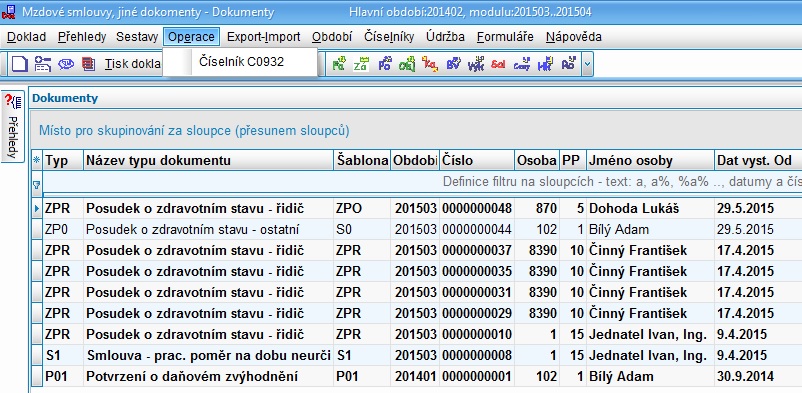Click the dark Výk toolbar icon

tap(476, 64)
